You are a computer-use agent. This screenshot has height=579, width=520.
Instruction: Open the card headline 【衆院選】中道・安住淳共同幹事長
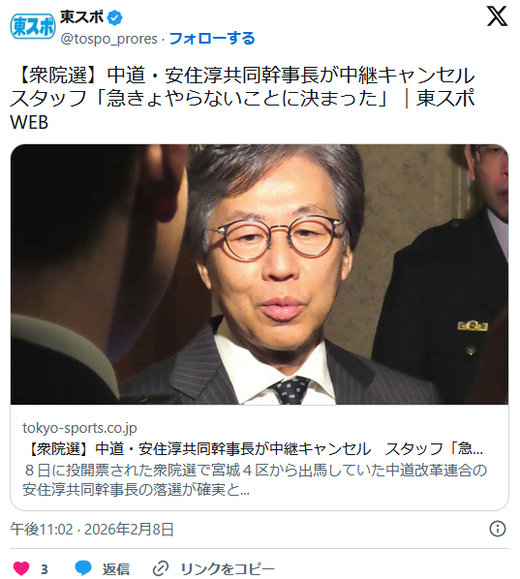click(x=253, y=449)
